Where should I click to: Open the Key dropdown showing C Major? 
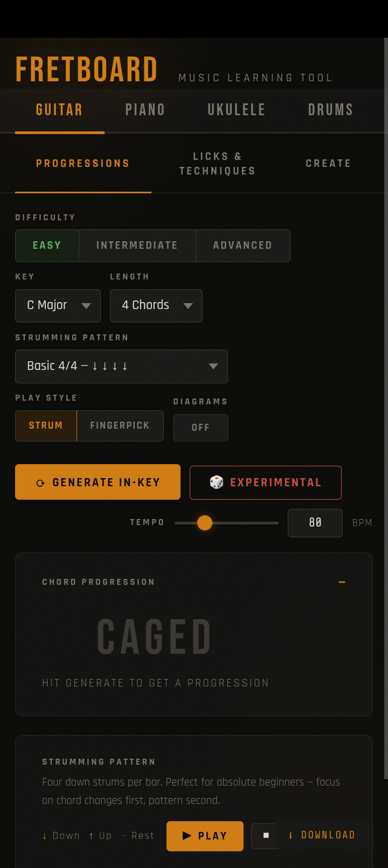pos(58,305)
